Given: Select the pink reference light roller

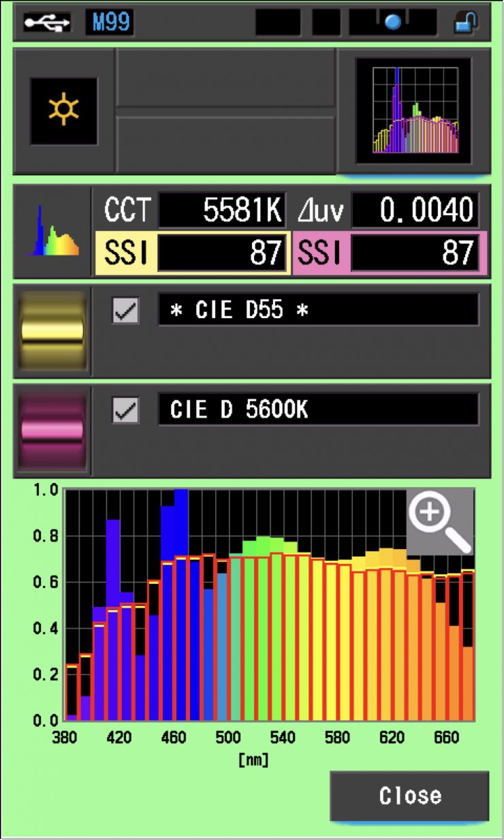Looking at the screenshot, I should coord(52,430).
